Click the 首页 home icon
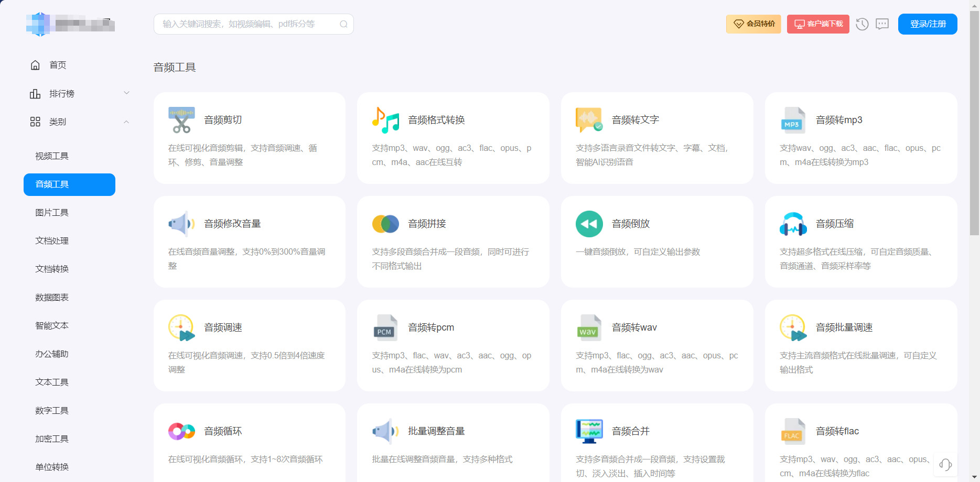 pos(35,65)
